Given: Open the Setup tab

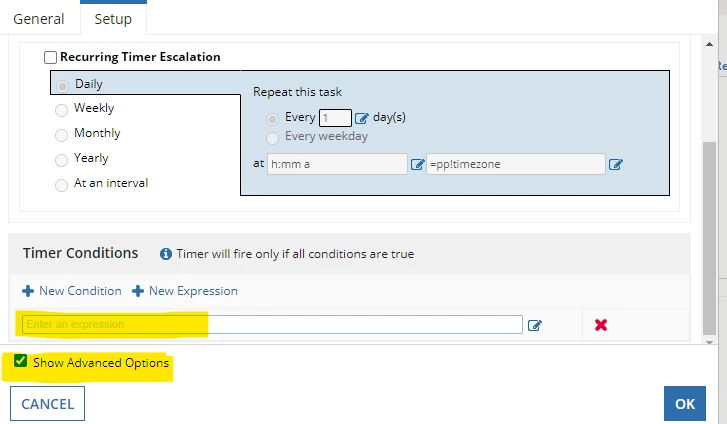Looking at the screenshot, I should point(113,19).
